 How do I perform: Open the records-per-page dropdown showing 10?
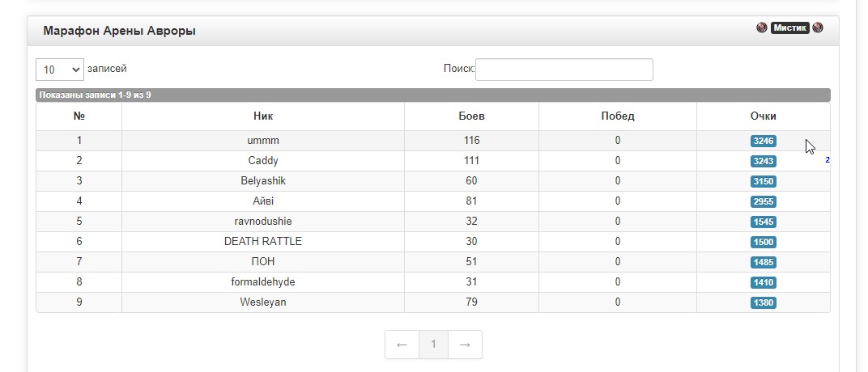pos(60,70)
